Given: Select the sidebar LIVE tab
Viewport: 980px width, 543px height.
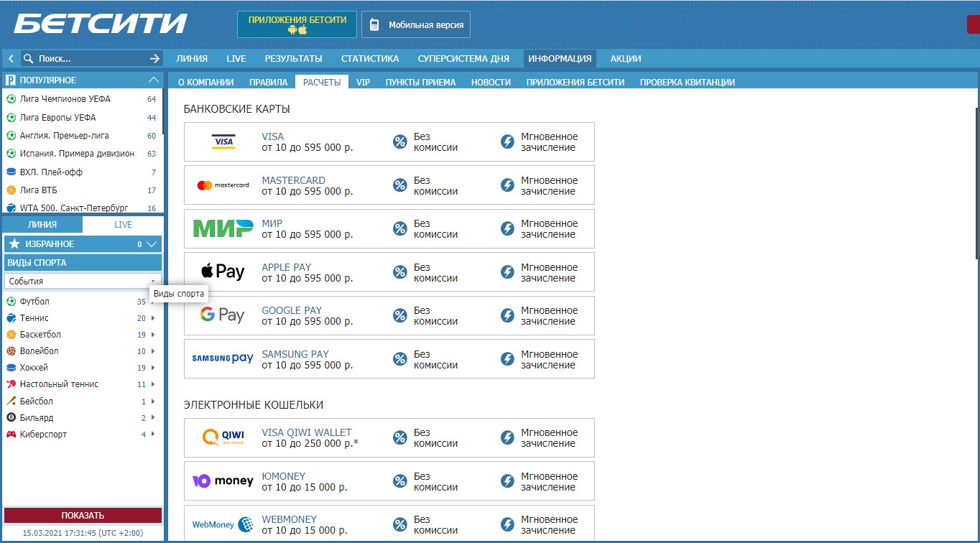Looking at the screenshot, I should [x=123, y=225].
